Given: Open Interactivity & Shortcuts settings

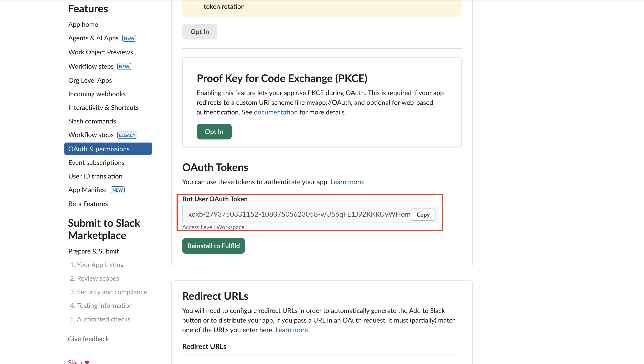Looking at the screenshot, I should 103,108.
